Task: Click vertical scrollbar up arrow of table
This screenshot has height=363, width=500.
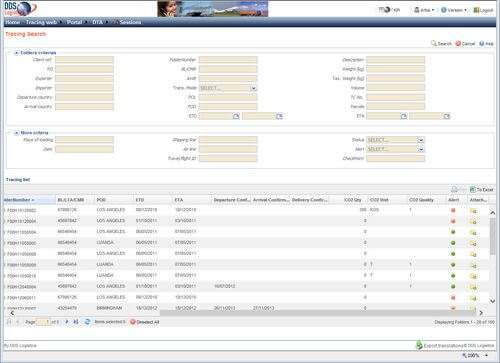Action: point(493,212)
